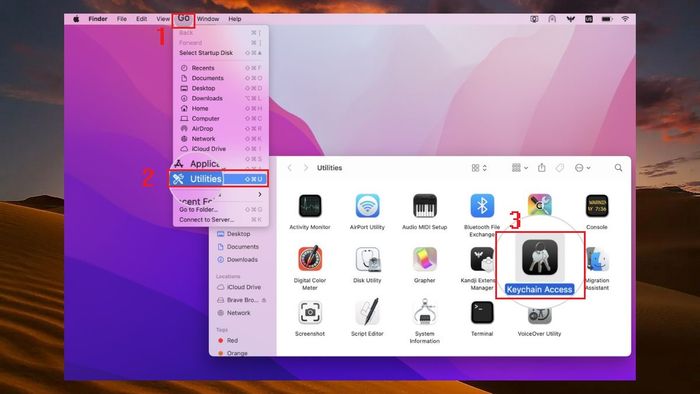Go back in Finder window
The image size is (700, 394).
(x=290, y=168)
